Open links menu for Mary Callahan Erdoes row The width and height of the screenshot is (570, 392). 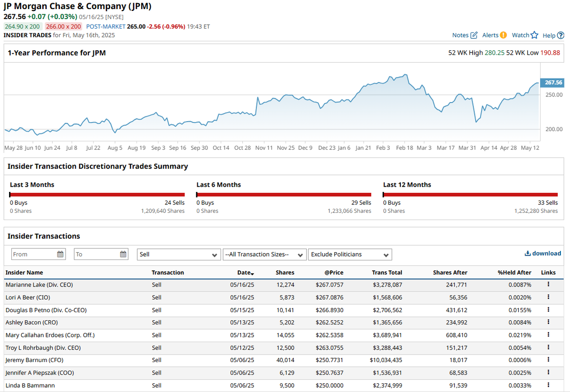point(548,335)
